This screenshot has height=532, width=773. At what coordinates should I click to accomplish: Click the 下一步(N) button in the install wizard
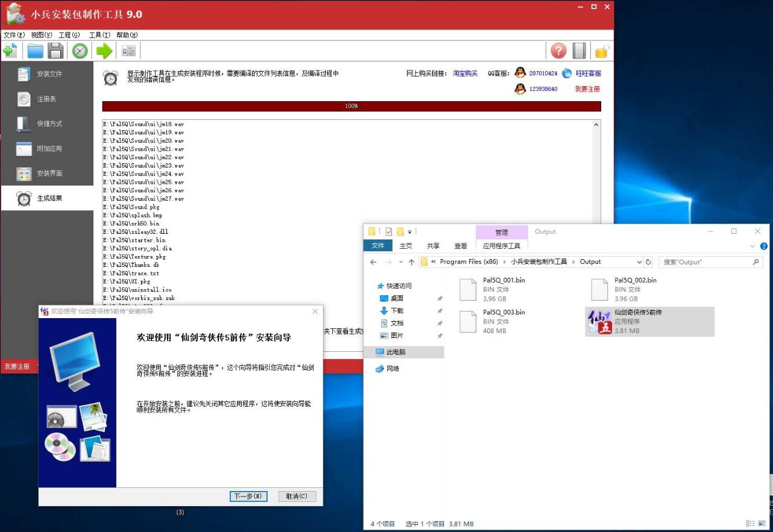tap(248, 496)
